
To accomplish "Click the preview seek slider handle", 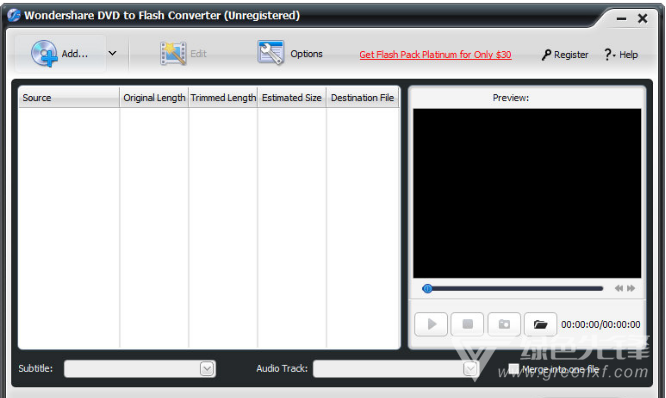I will [x=427, y=289].
